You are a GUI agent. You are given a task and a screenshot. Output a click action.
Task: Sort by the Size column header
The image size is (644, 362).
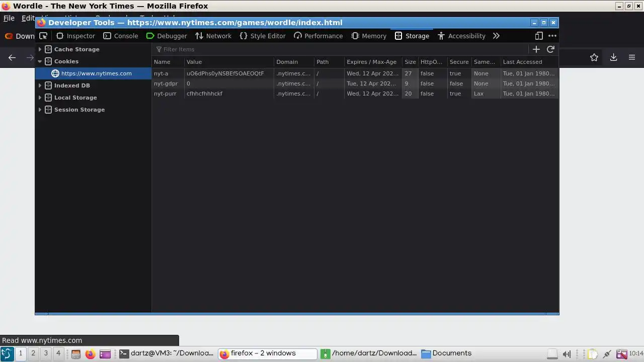point(410,62)
